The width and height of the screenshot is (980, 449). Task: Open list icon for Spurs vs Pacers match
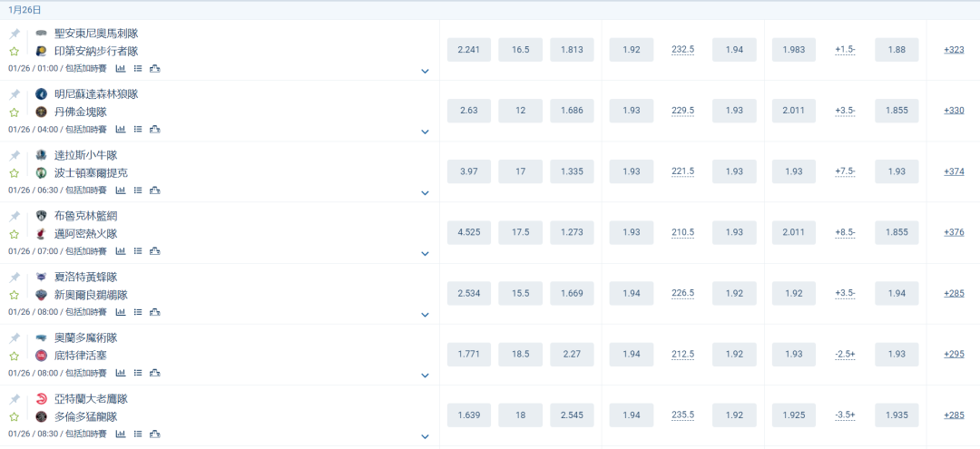(x=138, y=69)
